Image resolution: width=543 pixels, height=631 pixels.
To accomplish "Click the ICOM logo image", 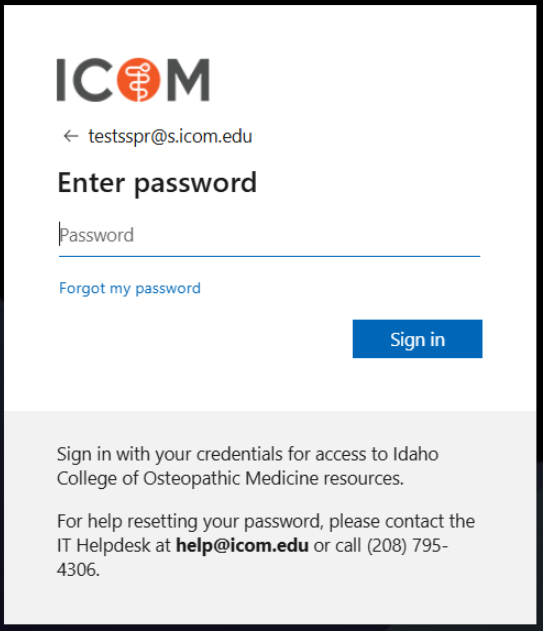I will (x=133, y=80).
